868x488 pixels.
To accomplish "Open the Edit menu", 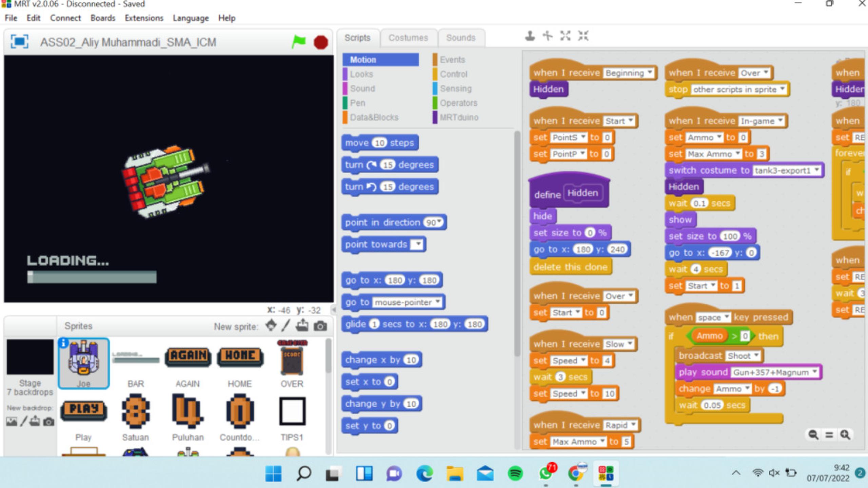I will coord(33,18).
